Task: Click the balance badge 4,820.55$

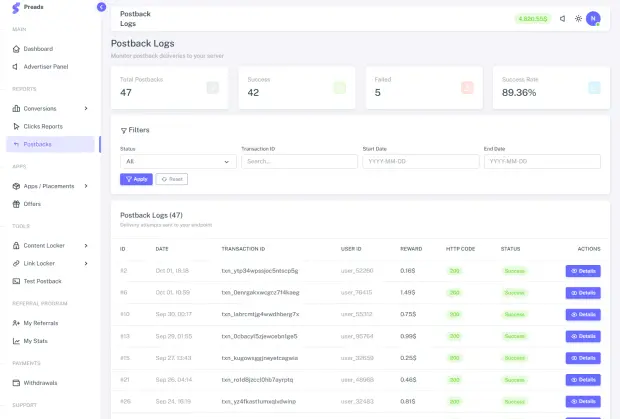Action: [533, 19]
